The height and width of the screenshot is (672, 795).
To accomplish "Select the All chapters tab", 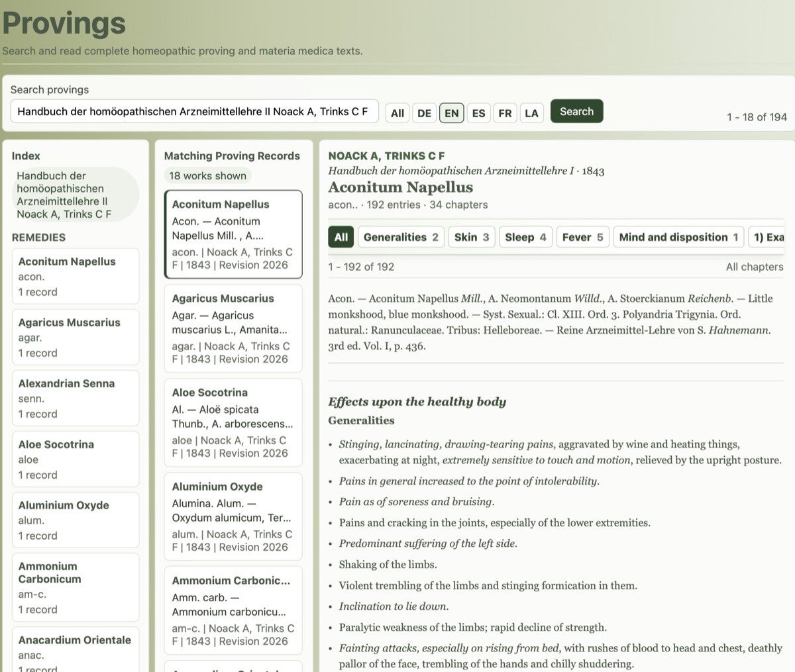I will coord(341,237).
